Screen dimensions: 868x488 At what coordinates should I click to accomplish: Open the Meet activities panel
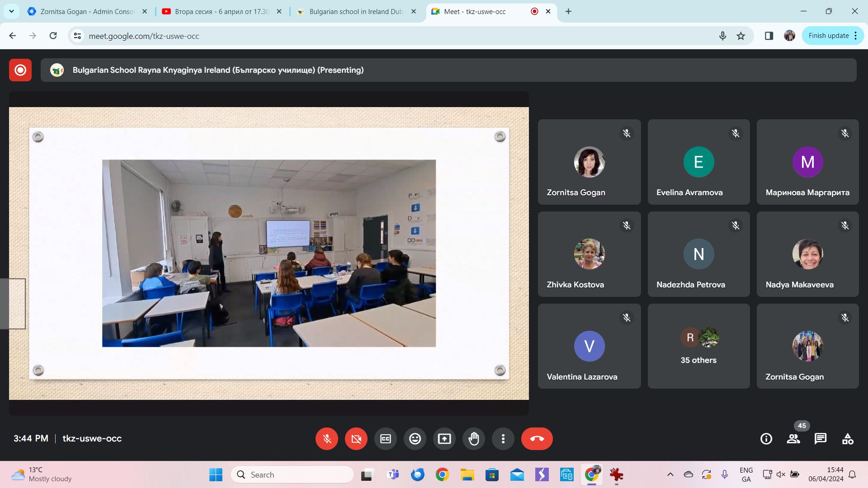pos(848,439)
